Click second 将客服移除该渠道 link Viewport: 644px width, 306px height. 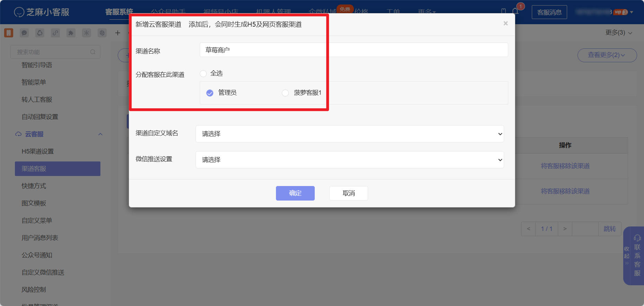point(565,191)
